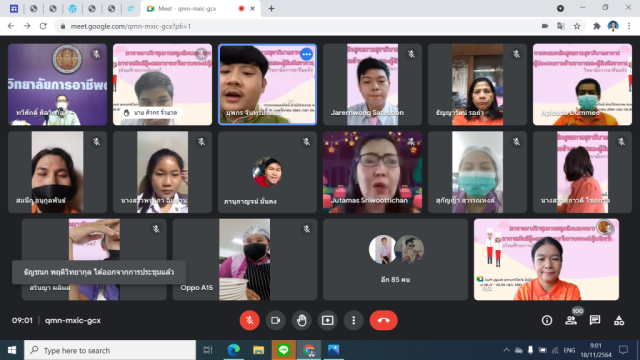Turn off the camera button
This screenshot has width=640, height=360.
click(276, 320)
